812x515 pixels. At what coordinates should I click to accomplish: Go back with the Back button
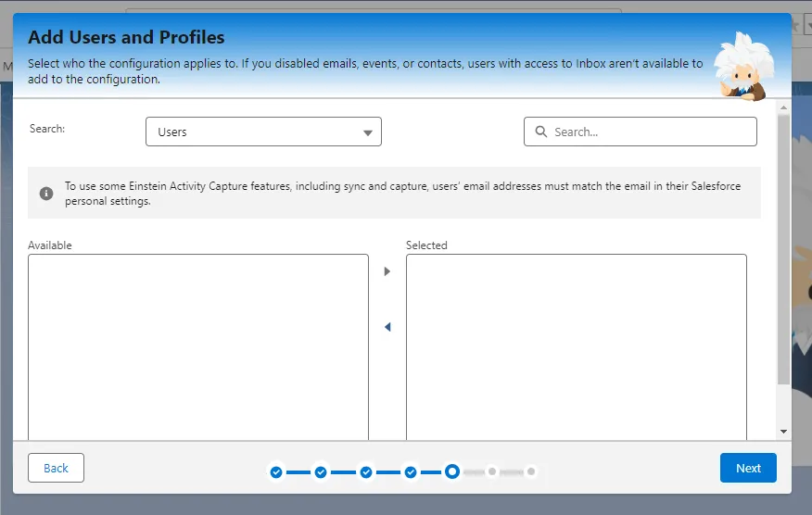coord(56,468)
